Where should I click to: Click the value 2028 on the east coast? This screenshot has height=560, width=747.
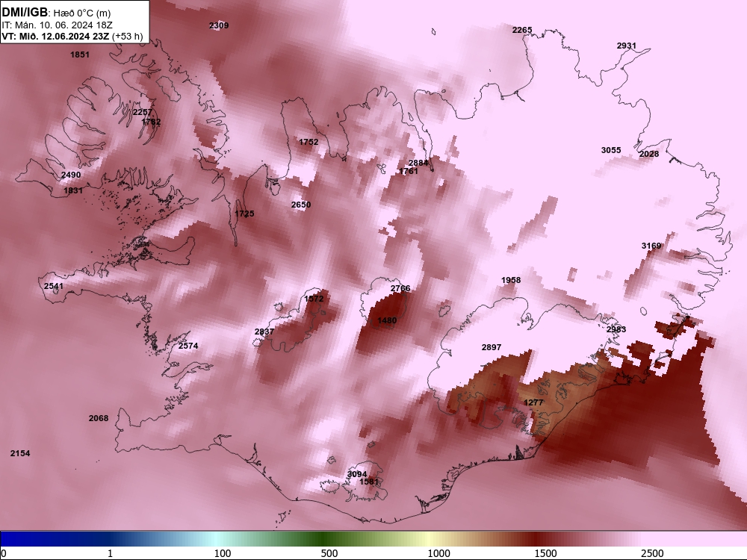coord(649,154)
